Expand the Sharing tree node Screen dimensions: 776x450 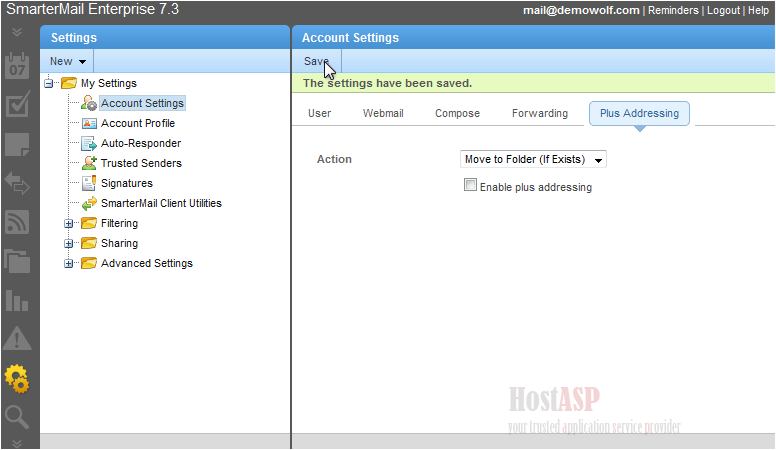point(69,243)
